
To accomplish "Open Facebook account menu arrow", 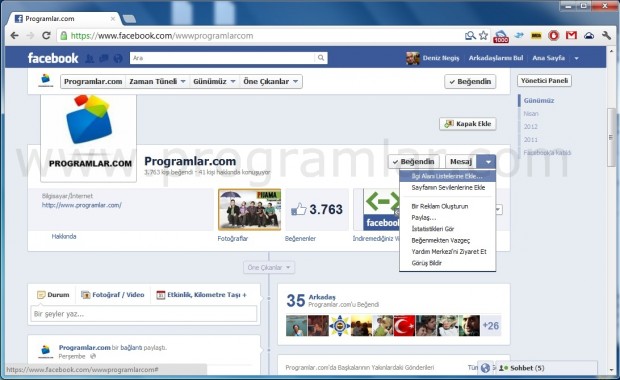I will [x=577, y=58].
